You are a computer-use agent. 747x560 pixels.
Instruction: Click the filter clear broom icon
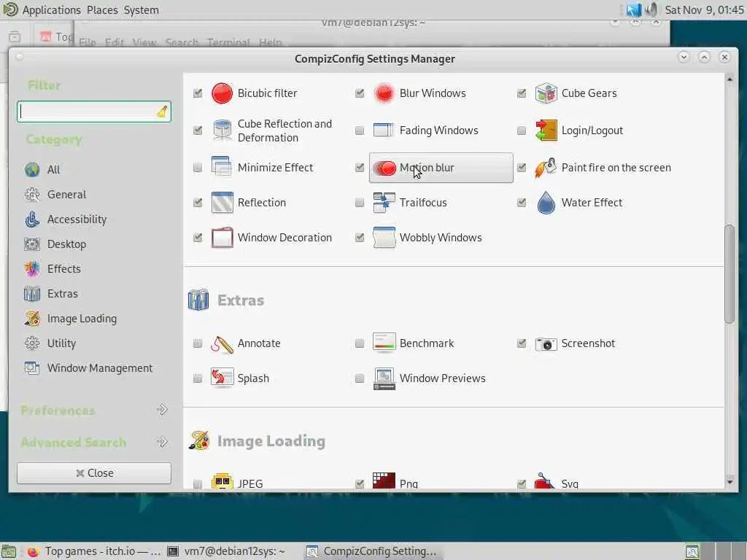point(162,112)
